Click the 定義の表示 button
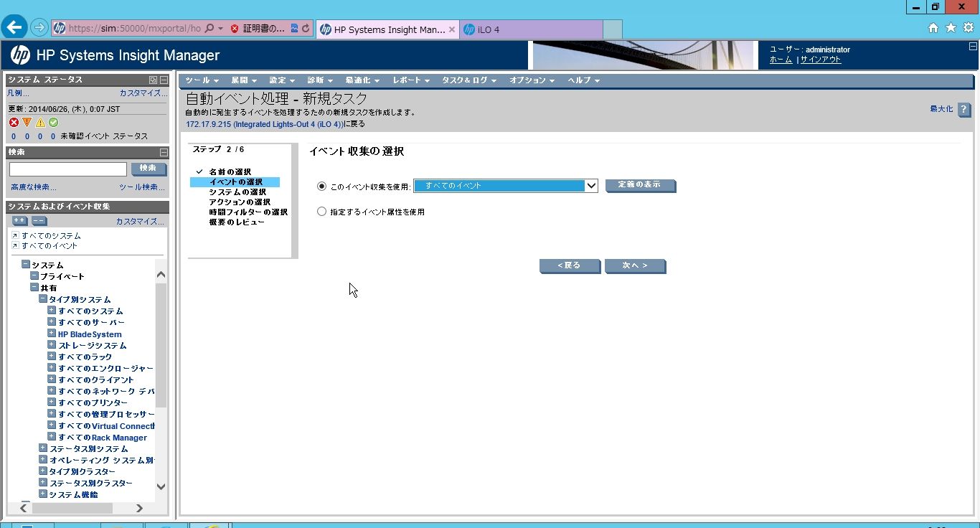 [641, 185]
